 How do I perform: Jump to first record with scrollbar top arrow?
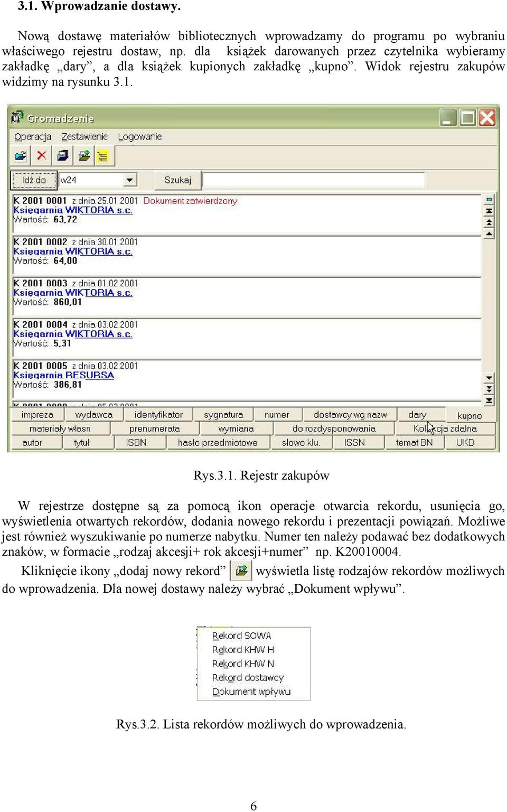pos(489,211)
